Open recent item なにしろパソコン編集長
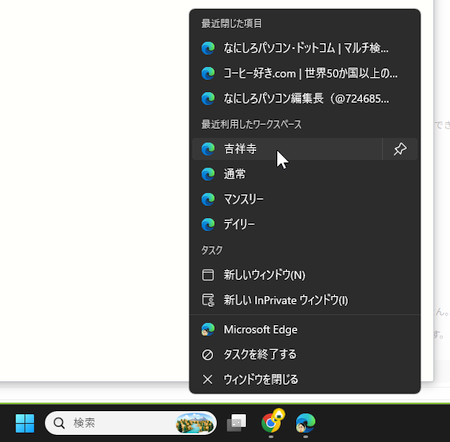Viewport: 450px width, 442px height. 305,99
